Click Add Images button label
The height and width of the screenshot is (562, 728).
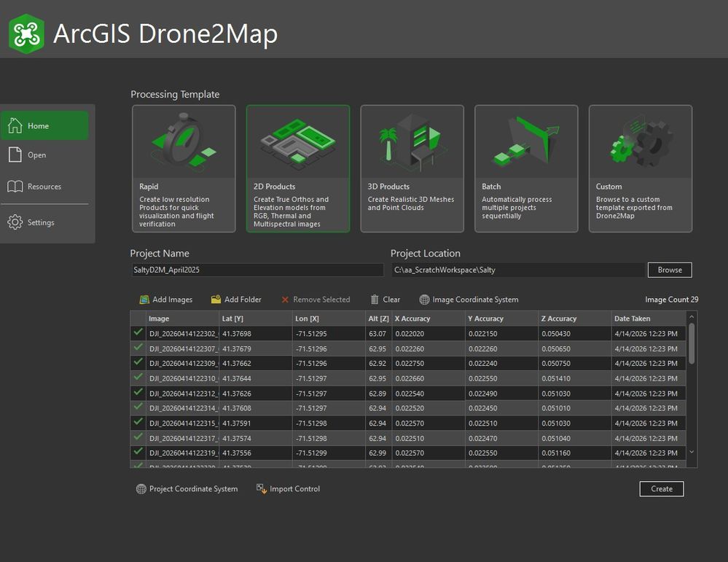172,300
